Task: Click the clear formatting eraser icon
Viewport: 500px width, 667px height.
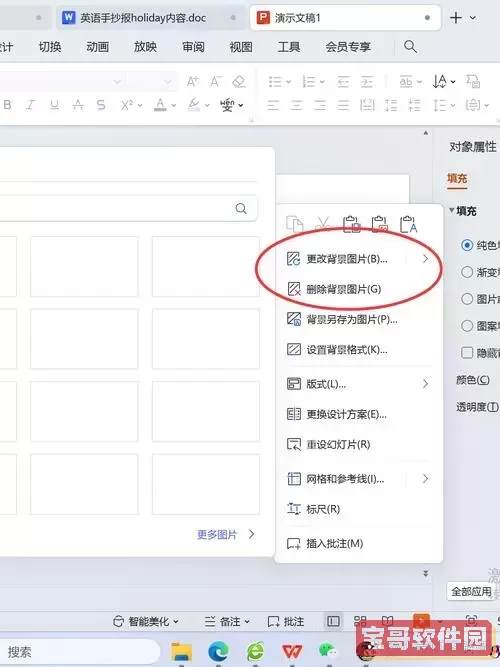Action: 239,81
